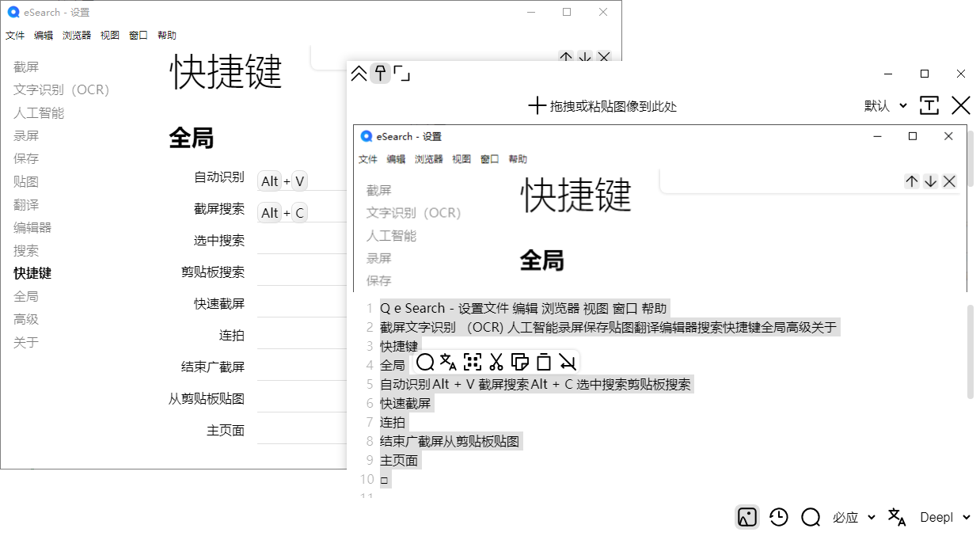Click the empty 连拍 shortcut field
This screenshot has width=980, height=536.
302,336
